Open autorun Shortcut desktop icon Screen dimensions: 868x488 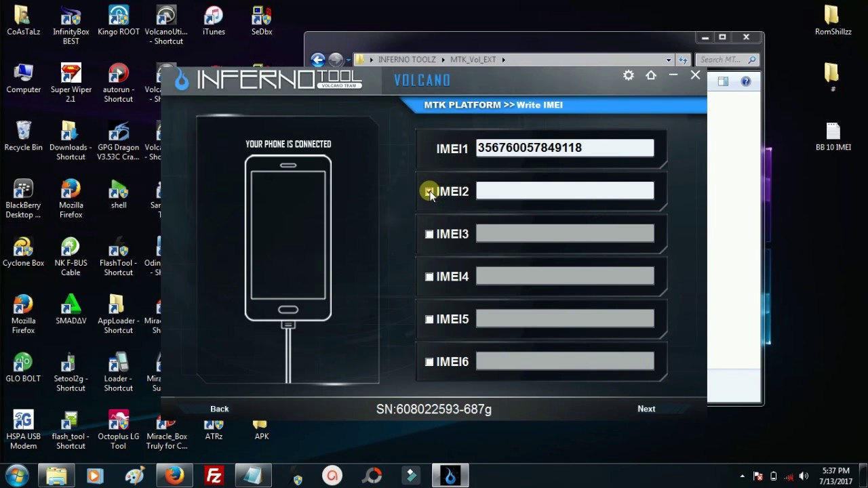(x=119, y=83)
